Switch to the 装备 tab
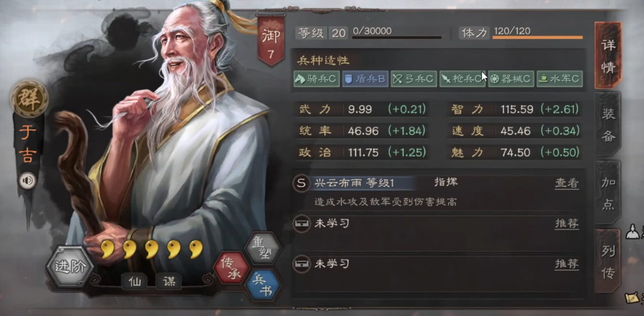The height and width of the screenshot is (316, 644). 608,126
